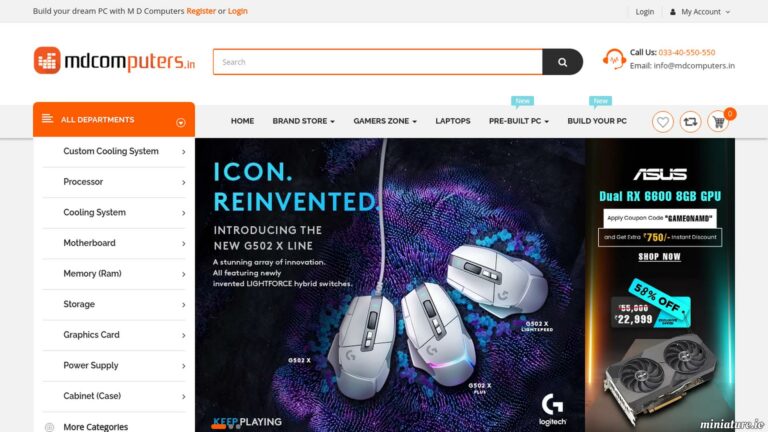Click the More Categories circle icon
The image size is (768, 432).
pos(49,427)
